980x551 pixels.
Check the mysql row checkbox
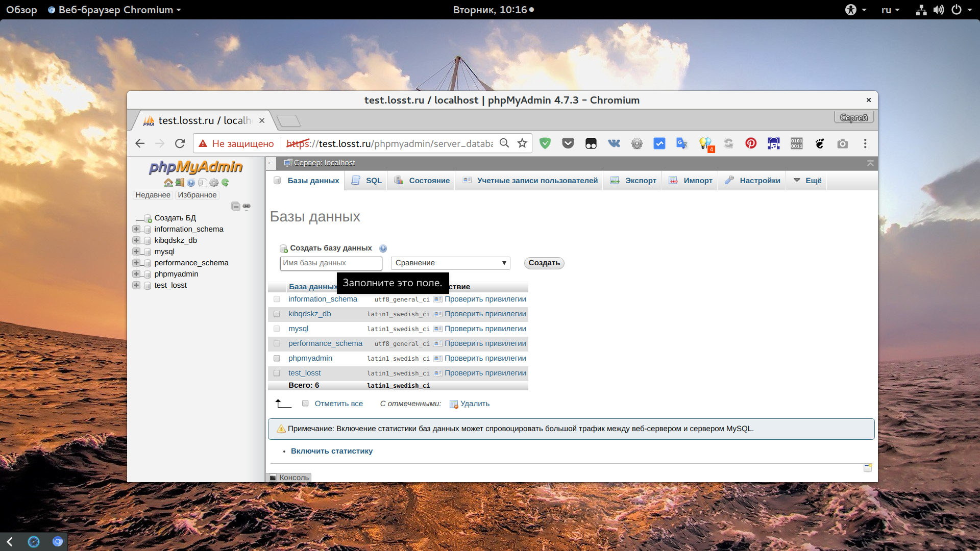[x=277, y=329]
